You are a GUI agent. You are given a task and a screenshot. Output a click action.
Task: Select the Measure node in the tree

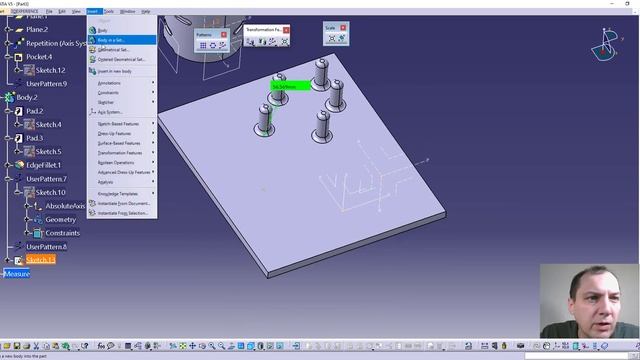[x=17, y=274]
